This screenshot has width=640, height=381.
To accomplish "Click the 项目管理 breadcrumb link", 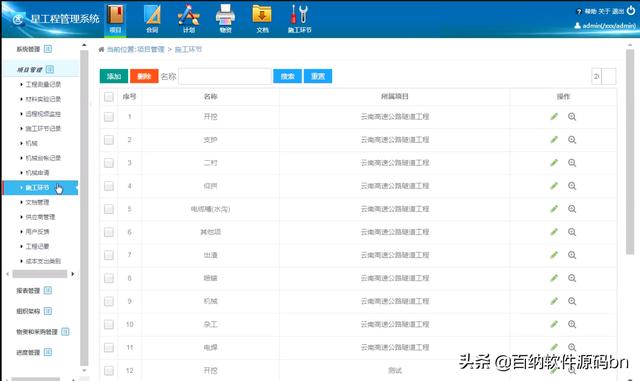I will pos(150,49).
